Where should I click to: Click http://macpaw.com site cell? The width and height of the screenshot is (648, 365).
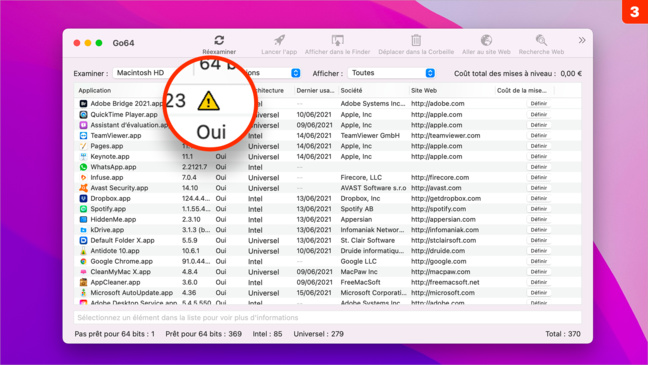tap(441, 272)
